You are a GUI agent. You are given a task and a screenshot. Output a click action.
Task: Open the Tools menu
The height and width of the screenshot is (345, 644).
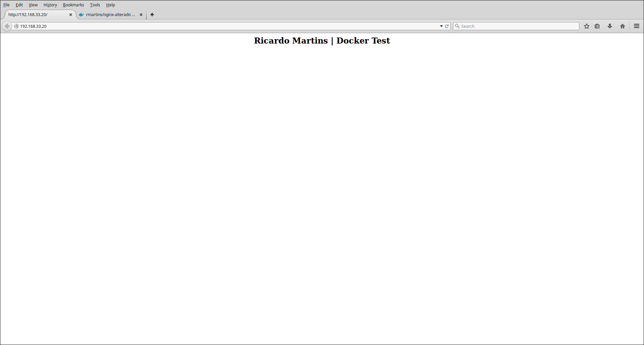(95, 5)
